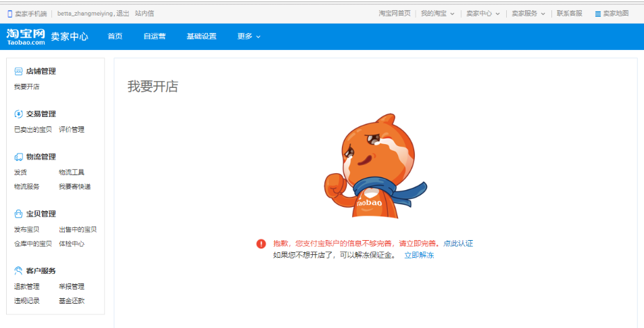The image size is (644, 328).
Task: Click the 宝贝管理 section heading
Action: pyautogui.click(x=41, y=214)
